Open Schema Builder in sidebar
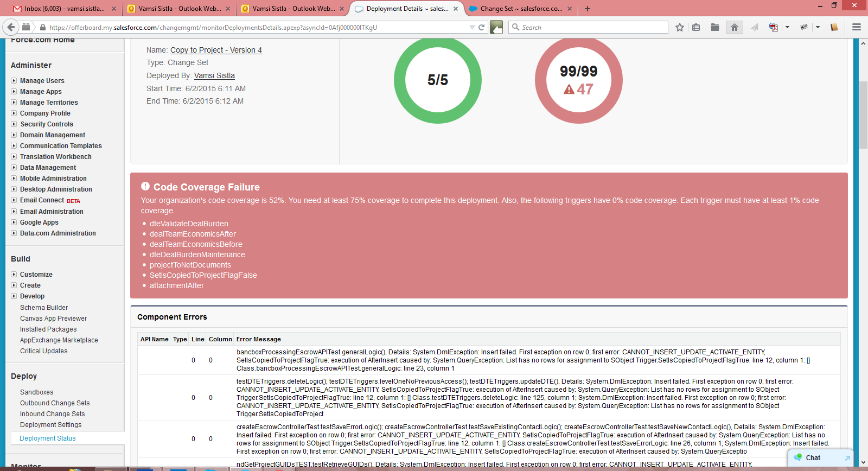 point(44,308)
